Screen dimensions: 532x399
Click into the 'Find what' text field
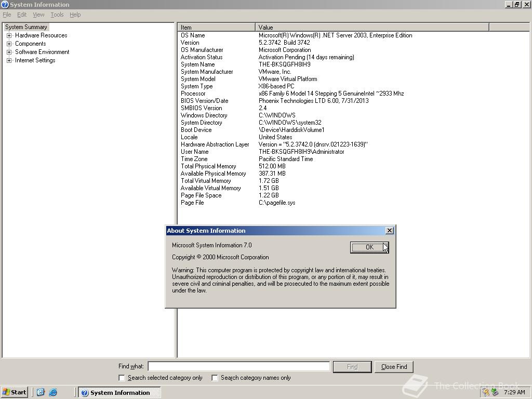point(239,366)
